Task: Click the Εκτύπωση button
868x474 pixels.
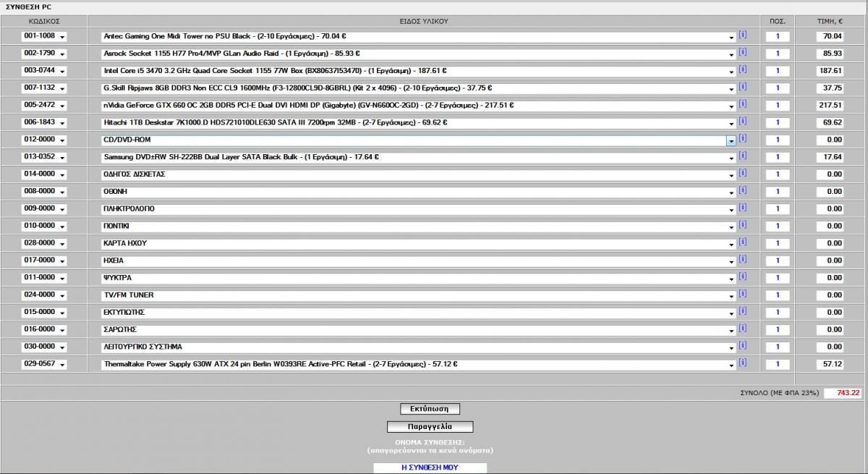Action: 430,409
